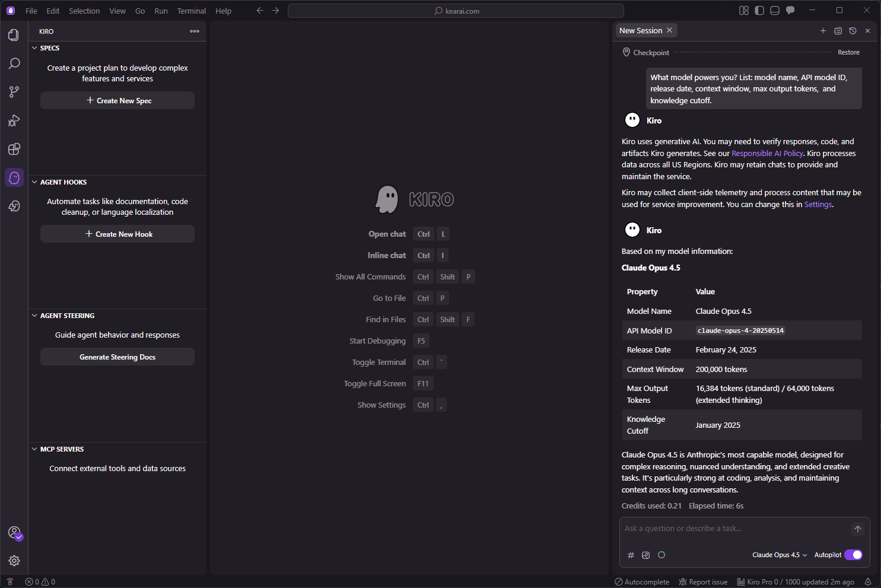Attach an image using the picture icon
This screenshot has width=881, height=588.
click(646, 555)
